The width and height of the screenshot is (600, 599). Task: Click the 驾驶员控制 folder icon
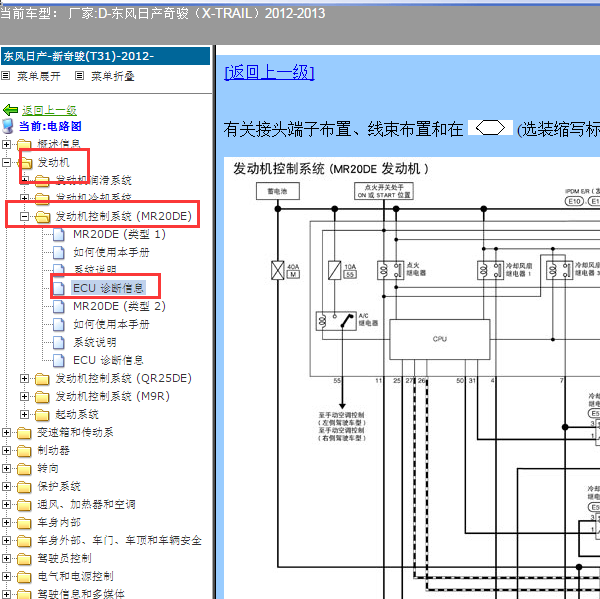[x=24, y=559]
